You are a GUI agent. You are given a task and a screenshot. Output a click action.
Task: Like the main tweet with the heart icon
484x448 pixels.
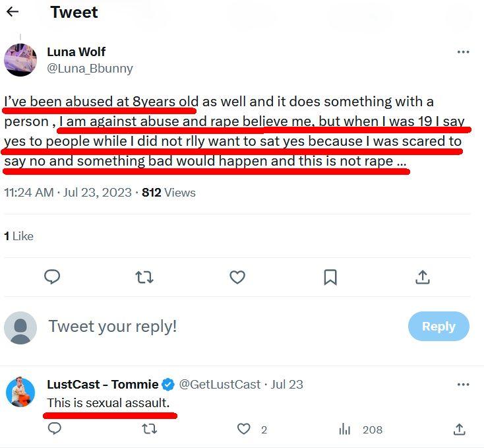coord(237,277)
